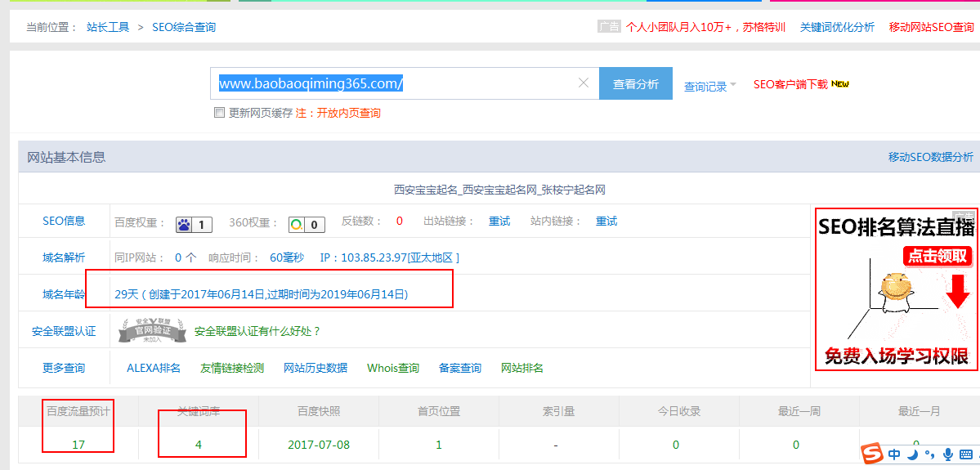Go to SEO综合查询 breadcrumb item
Viewport: 980px width, 470px height.
(x=184, y=27)
